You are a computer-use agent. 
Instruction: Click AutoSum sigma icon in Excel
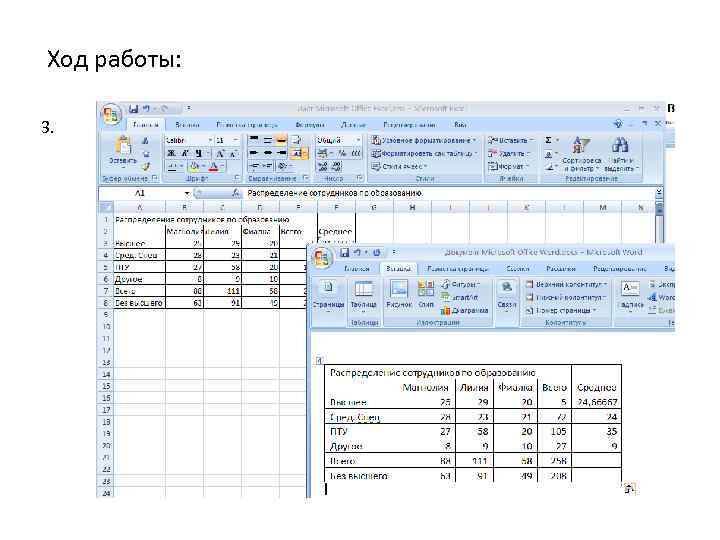click(549, 140)
